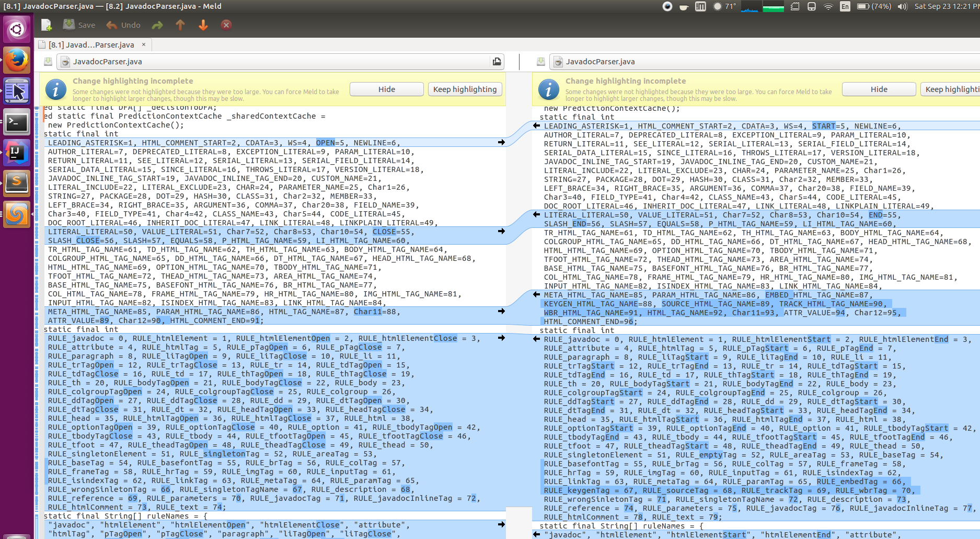Image resolution: width=980 pixels, height=539 pixels.
Task: Click the left pane info icon
Action: pos(56,90)
